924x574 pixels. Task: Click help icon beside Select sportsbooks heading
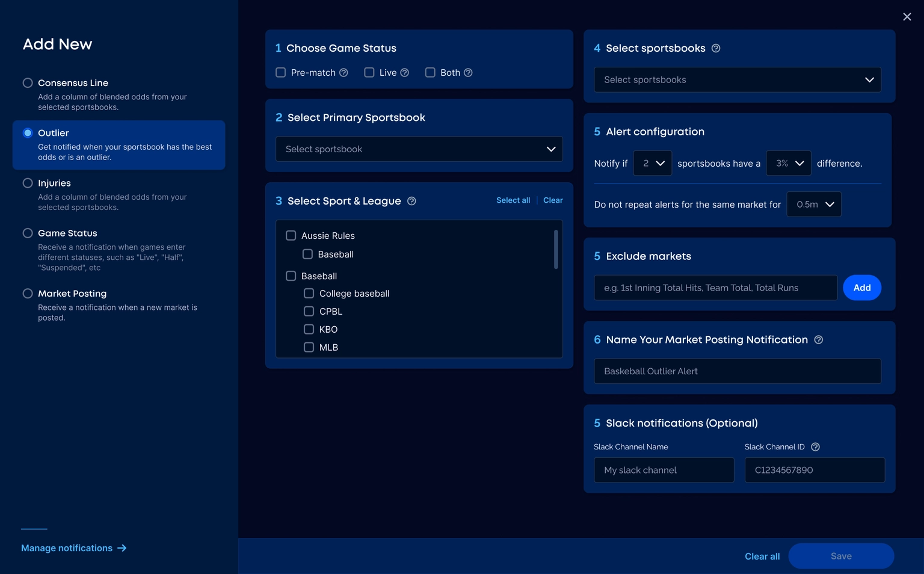pos(716,48)
